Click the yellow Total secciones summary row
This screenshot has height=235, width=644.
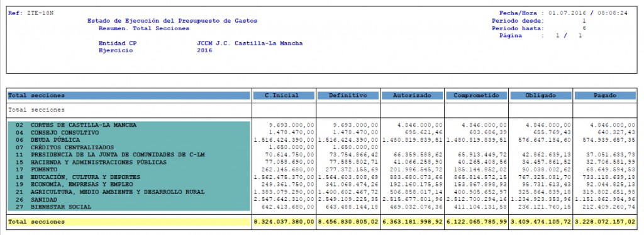coord(321,221)
